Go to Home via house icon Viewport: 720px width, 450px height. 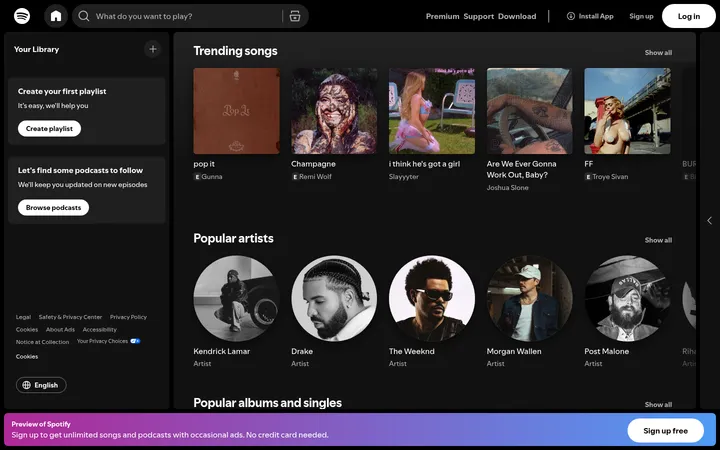(56, 16)
